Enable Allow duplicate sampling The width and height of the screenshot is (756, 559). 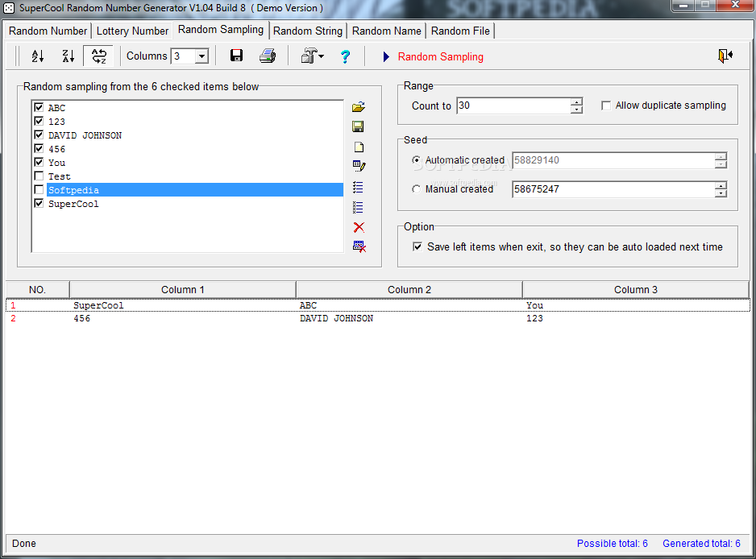(606, 106)
